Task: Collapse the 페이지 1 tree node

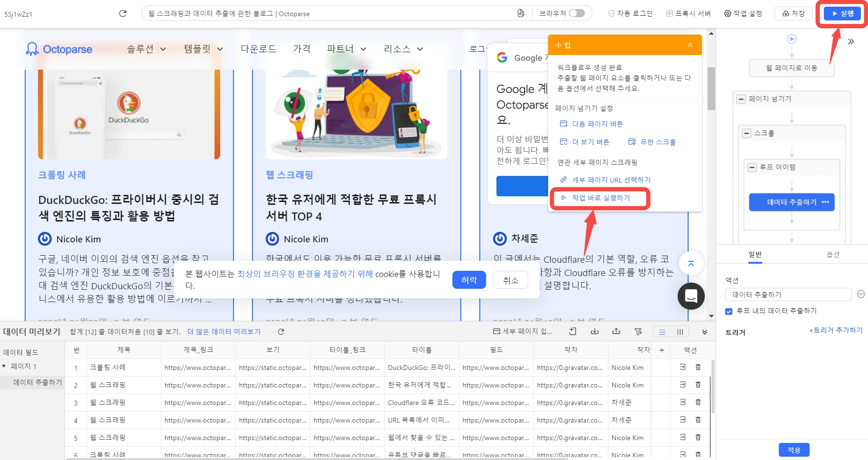Action: point(4,366)
